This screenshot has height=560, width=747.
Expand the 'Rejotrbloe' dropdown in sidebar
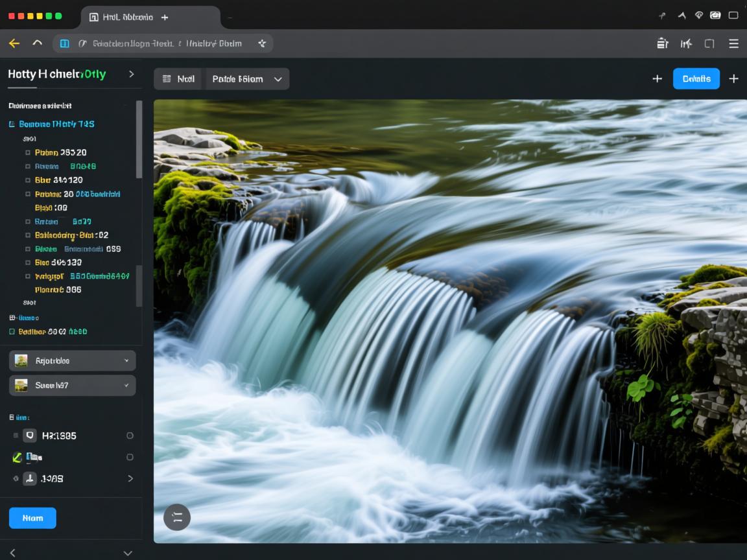point(72,360)
